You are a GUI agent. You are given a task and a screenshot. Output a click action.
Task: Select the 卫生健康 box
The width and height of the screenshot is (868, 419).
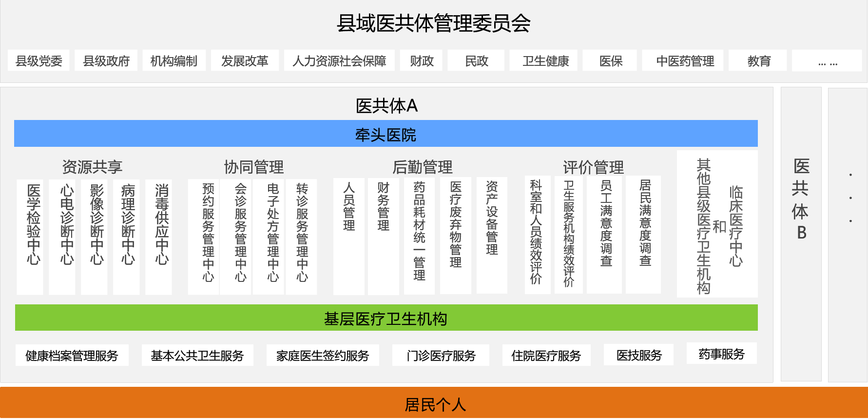(545, 61)
